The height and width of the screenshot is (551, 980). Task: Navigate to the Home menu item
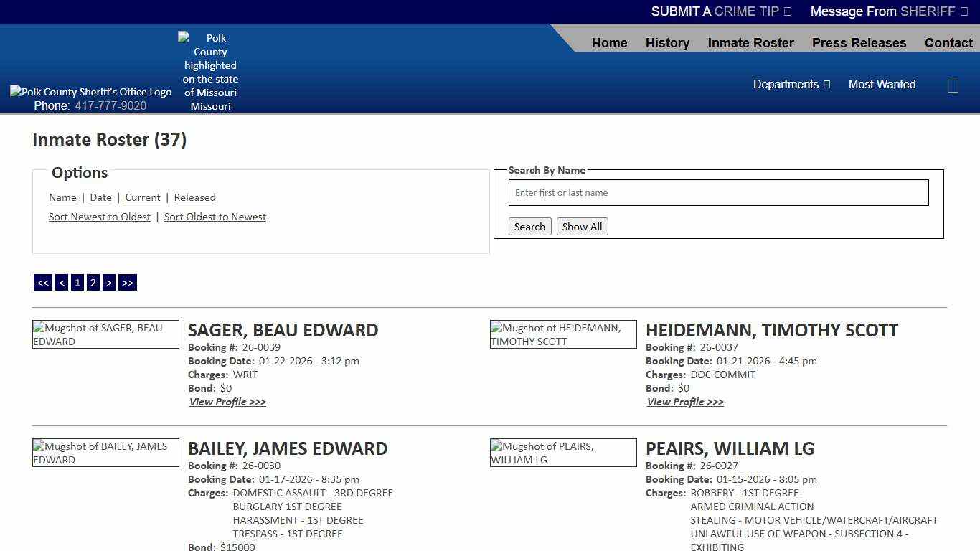tap(609, 43)
